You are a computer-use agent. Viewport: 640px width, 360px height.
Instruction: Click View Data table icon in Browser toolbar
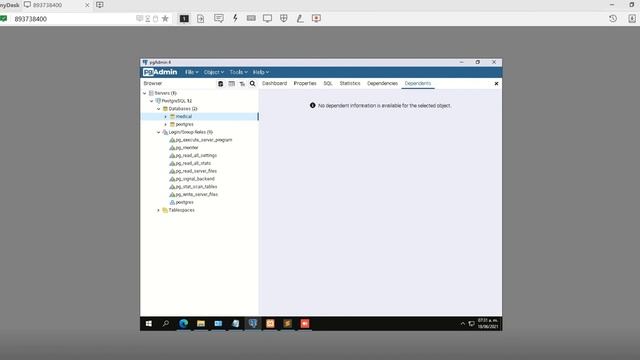click(x=231, y=84)
